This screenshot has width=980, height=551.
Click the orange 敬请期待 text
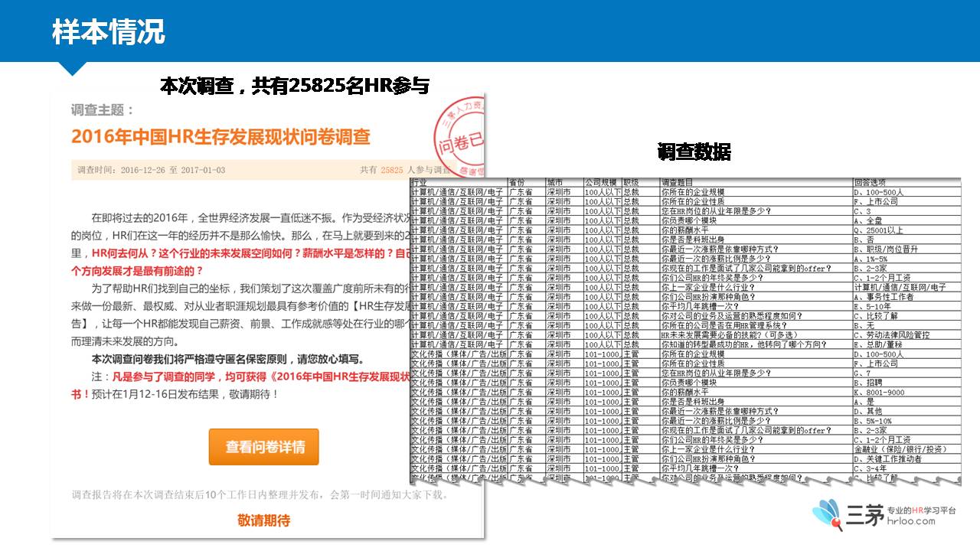(x=263, y=520)
